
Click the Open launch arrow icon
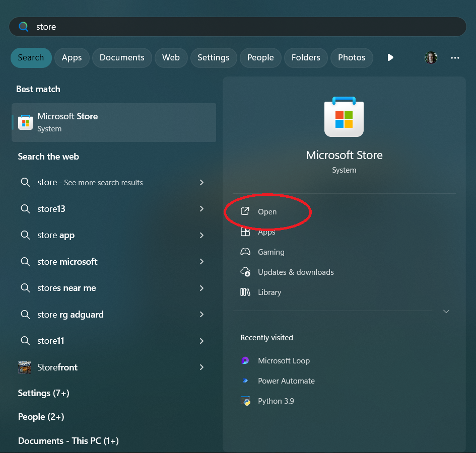click(245, 211)
